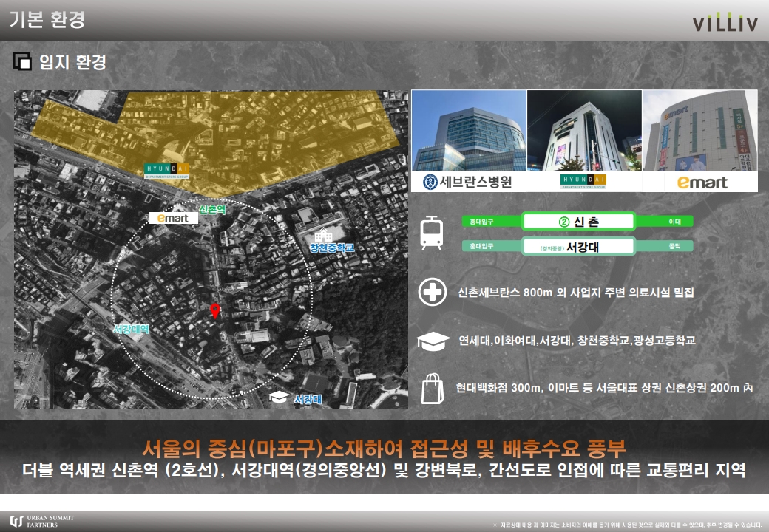
Task: Click the orange 서울의 중심(마포구) headline
Action: [x=384, y=448]
